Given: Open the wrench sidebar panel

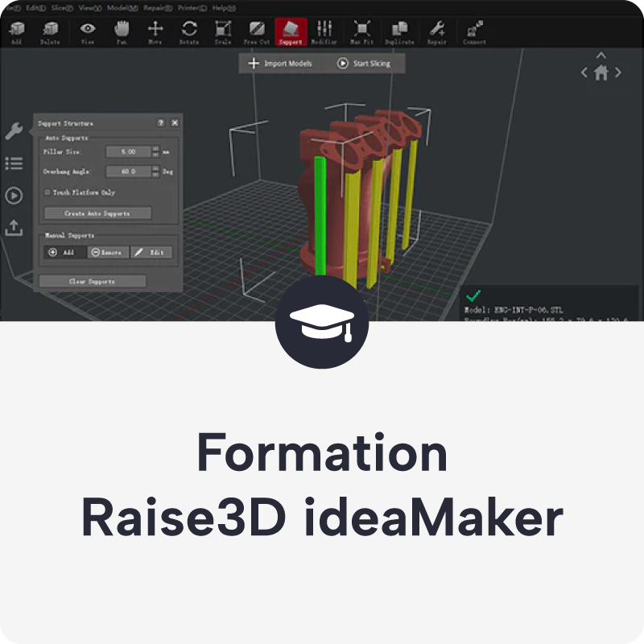Looking at the screenshot, I should click(14, 131).
